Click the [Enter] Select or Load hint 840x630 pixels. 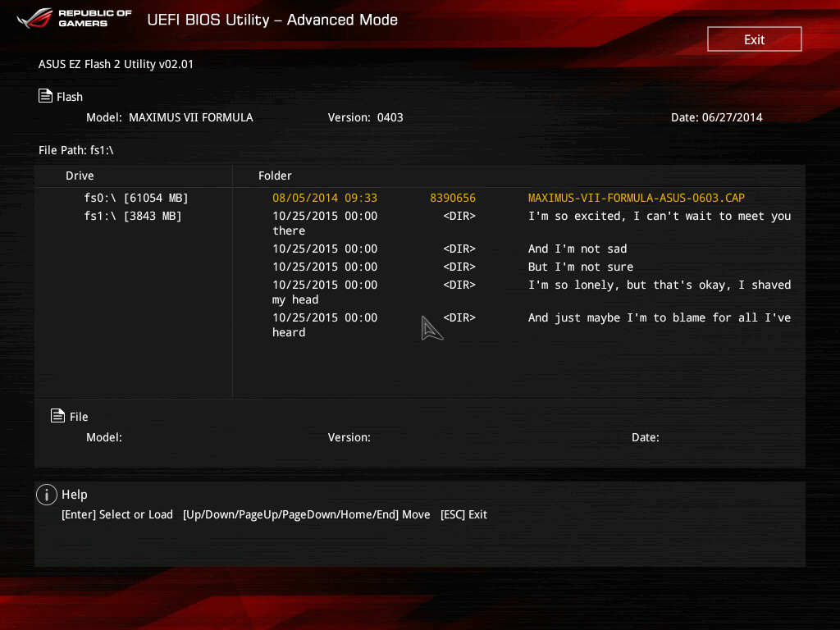coord(117,514)
